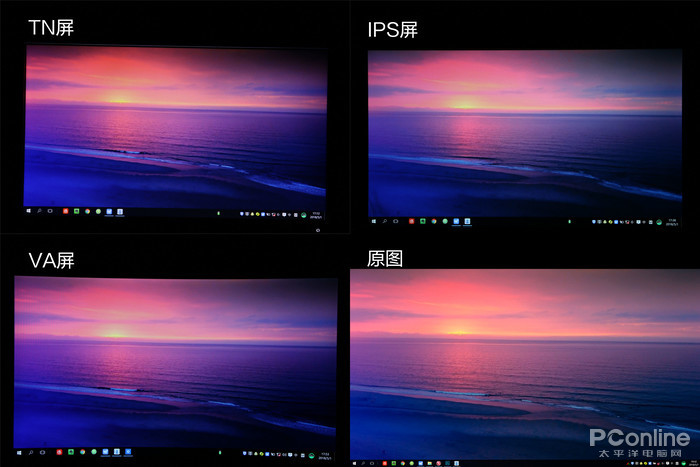Click blue shield tray icon on TN screen
Viewport: 700px width, 467px height.
[242, 214]
